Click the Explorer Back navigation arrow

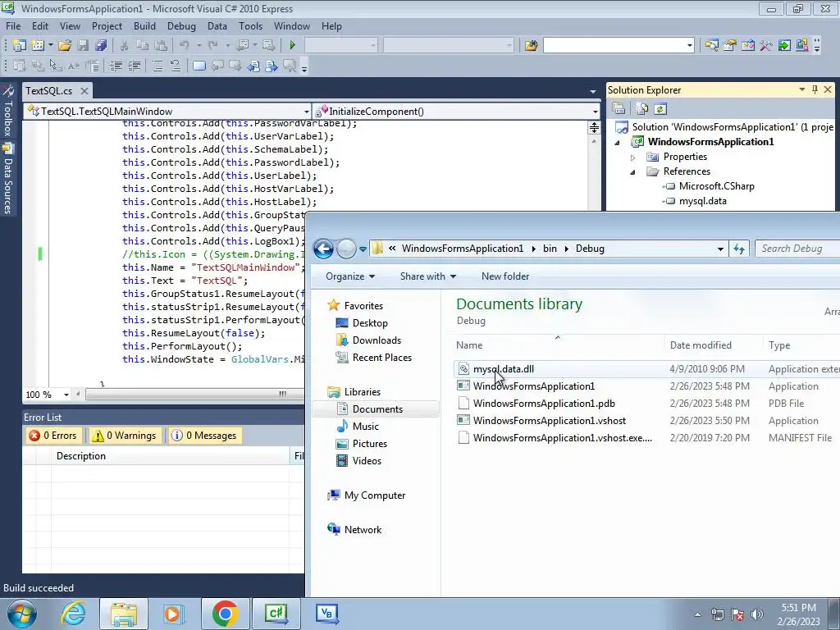click(323, 249)
